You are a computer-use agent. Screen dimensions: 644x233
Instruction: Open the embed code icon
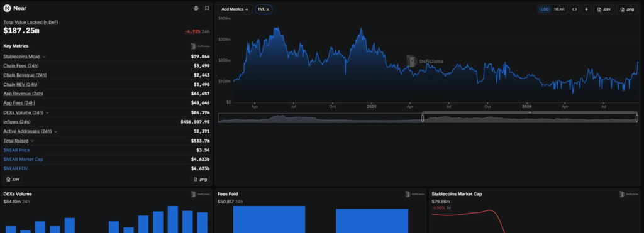click(x=575, y=9)
